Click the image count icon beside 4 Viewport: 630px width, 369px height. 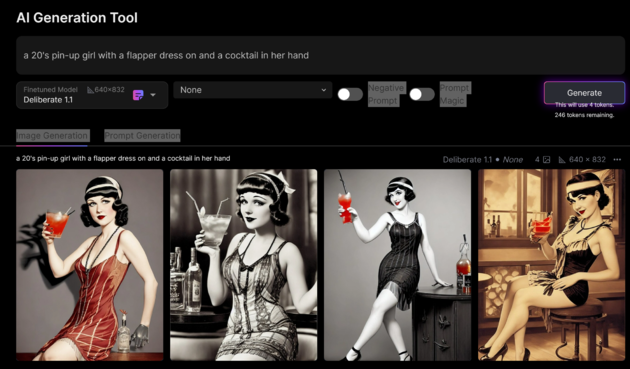coord(546,160)
